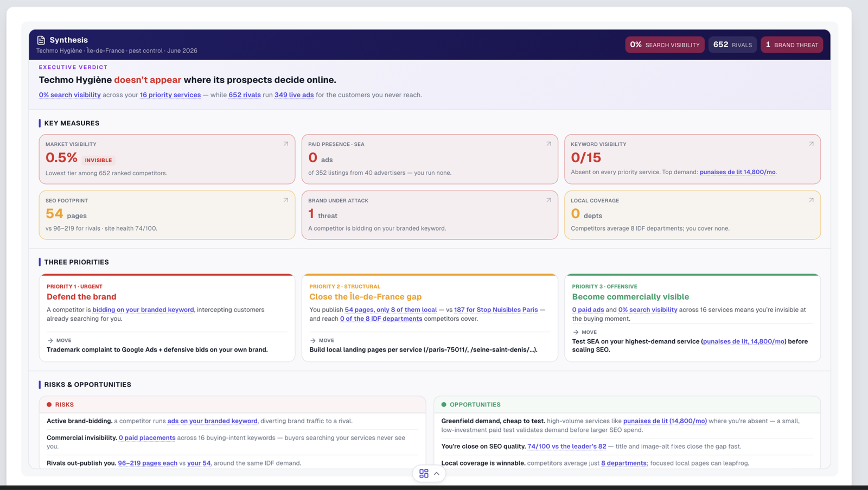868x490 pixels.
Task: Open '0 paid ads' link in Priority 3
Action: pos(588,310)
